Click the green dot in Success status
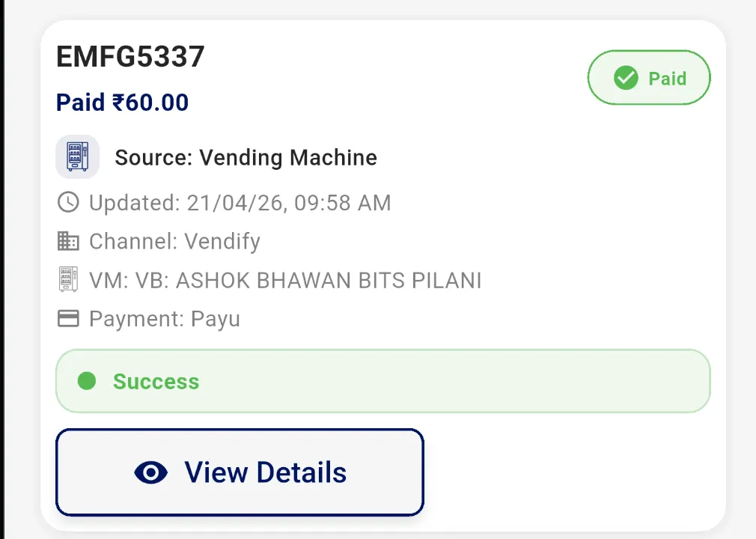This screenshot has width=756, height=539. (x=87, y=381)
